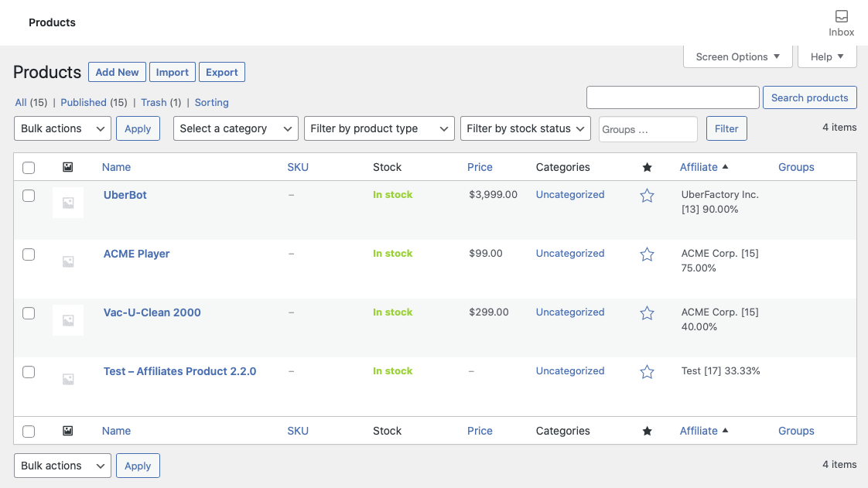Open the UberBot product thumbnail

68,203
